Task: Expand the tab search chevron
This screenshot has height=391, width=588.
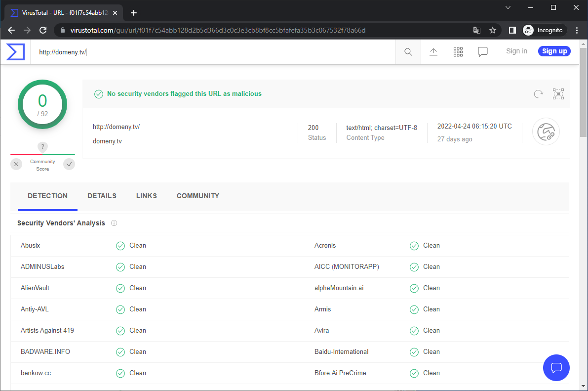Action: (509, 7)
